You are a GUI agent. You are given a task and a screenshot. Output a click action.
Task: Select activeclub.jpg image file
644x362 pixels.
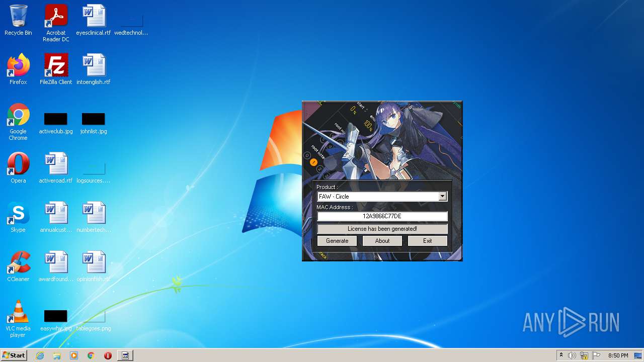(56, 123)
